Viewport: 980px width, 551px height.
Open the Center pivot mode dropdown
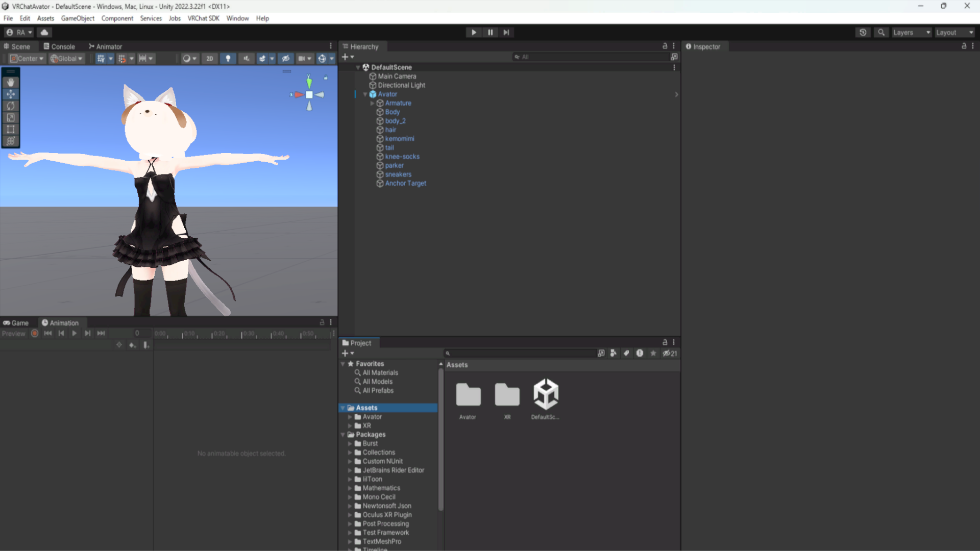pos(27,59)
